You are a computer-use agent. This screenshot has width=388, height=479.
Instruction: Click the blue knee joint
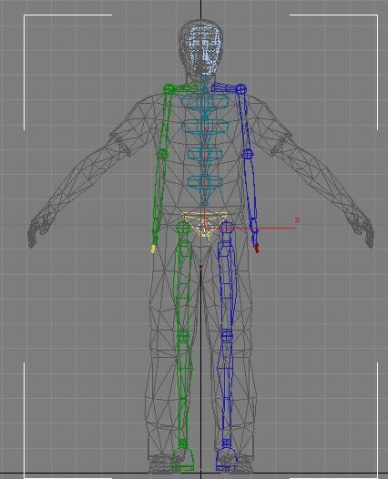pos(227,335)
